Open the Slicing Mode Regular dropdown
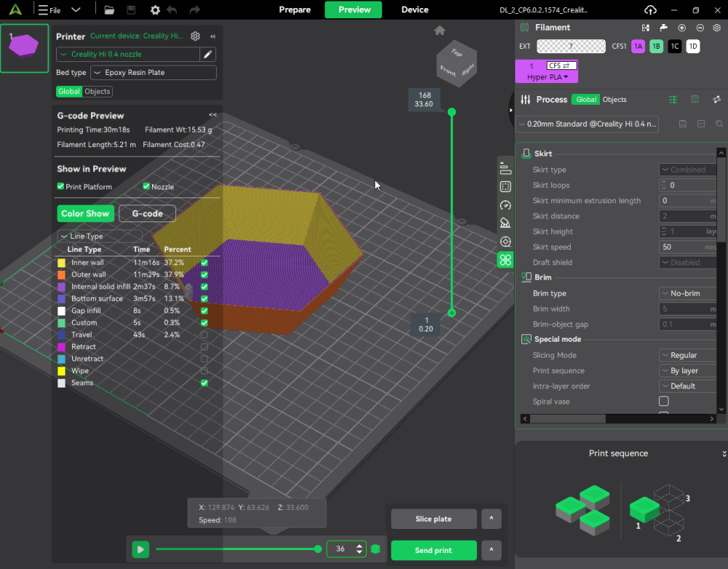This screenshot has height=569, width=728. 688,356
